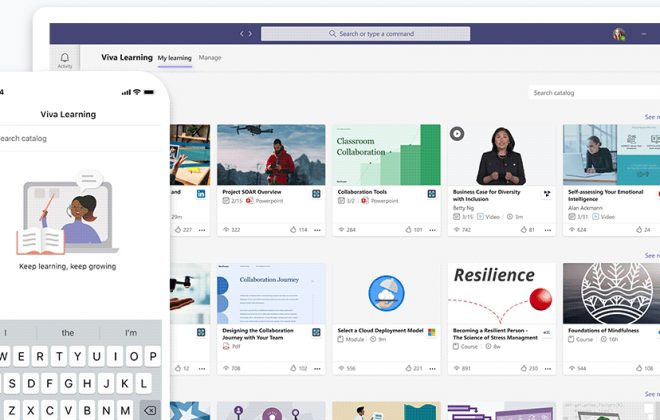
Task: Click the Alan Ackmann author name
Action: (x=585, y=208)
